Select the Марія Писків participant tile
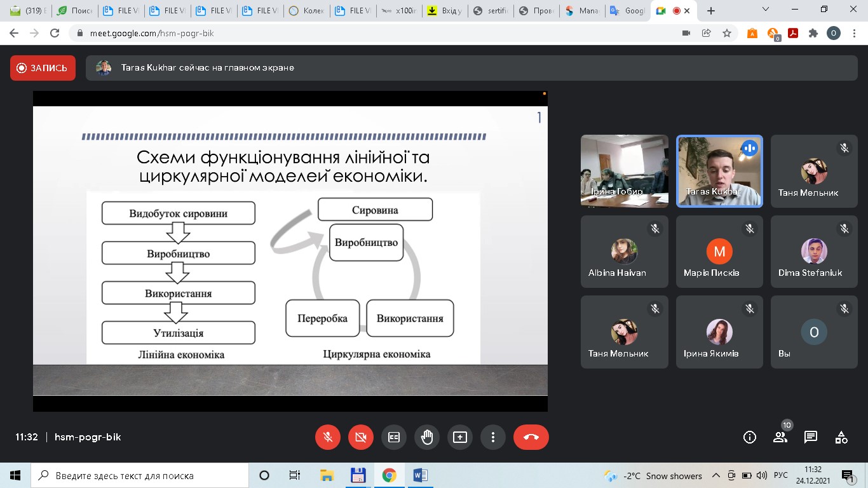Screen dimensions: 868x488 coord(719,252)
